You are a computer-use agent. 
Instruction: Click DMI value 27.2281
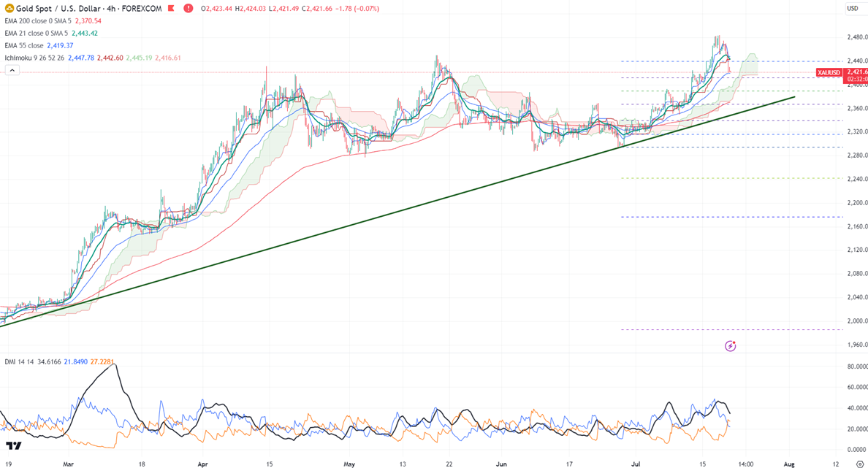102,362
